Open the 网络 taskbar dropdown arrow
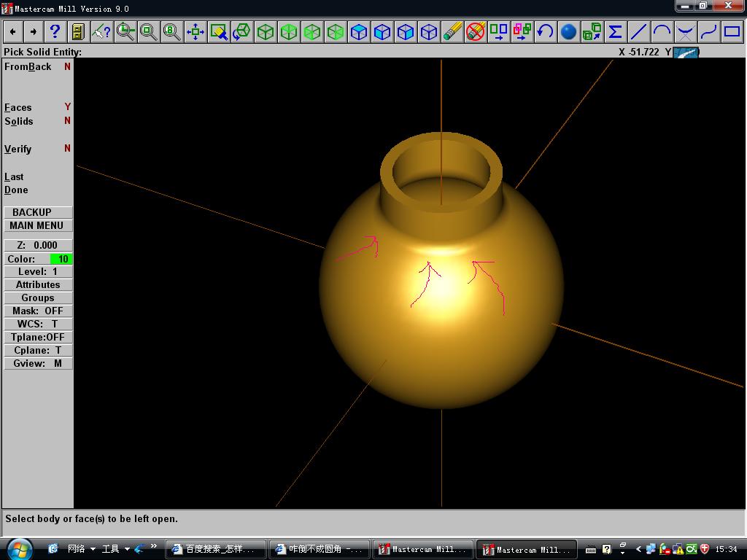Image resolution: width=747 pixels, height=560 pixels. [x=93, y=549]
